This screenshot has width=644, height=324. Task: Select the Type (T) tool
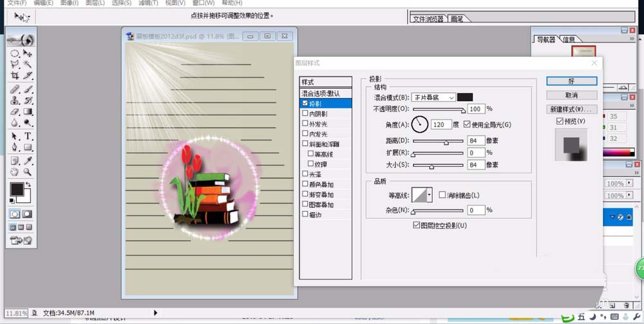[28, 137]
